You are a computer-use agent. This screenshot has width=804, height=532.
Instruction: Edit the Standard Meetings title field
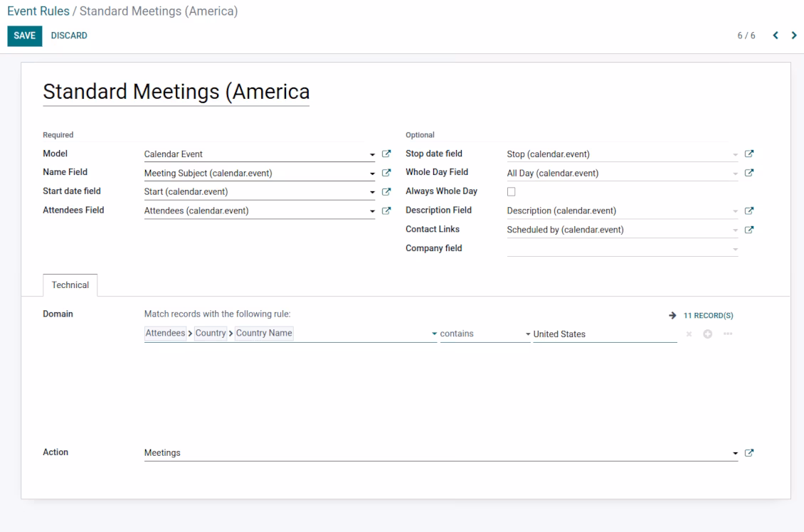tap(176, 92)
